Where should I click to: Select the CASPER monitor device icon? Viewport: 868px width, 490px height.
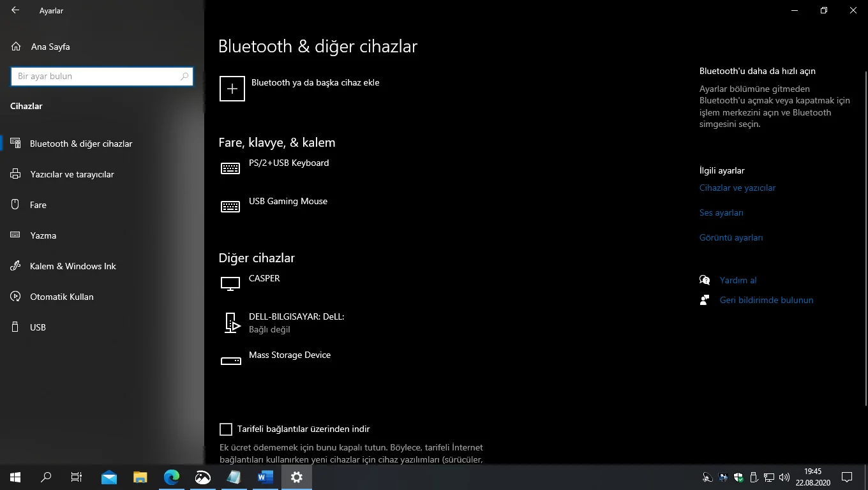pyautogui.click(x=230, y=284)
